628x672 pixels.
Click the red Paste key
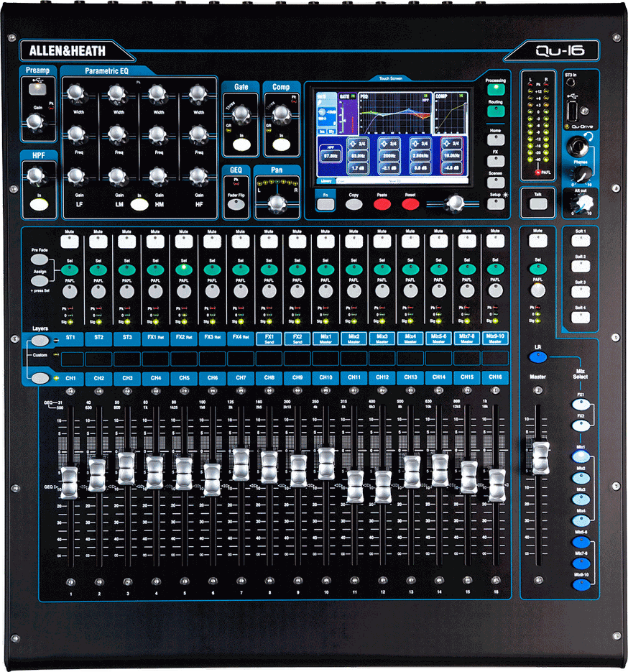(382, 204)
